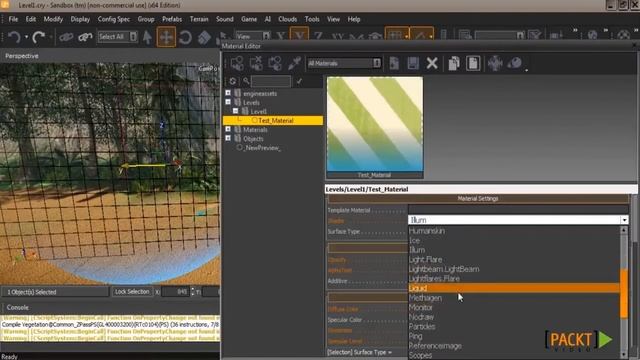Click the Lock Selection button
Viewport: 640px width, 360px height.
(x=132, y=291)
